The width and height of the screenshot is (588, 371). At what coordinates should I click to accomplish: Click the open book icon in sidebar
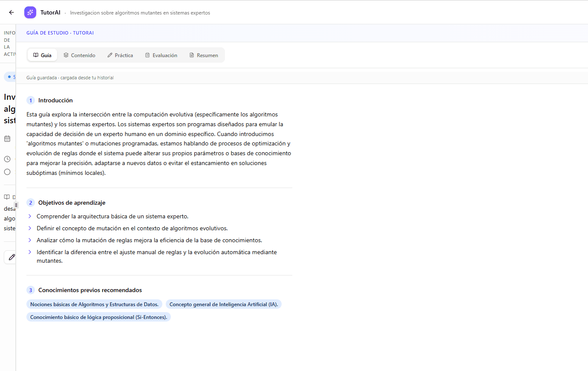(x=7, y=197)
